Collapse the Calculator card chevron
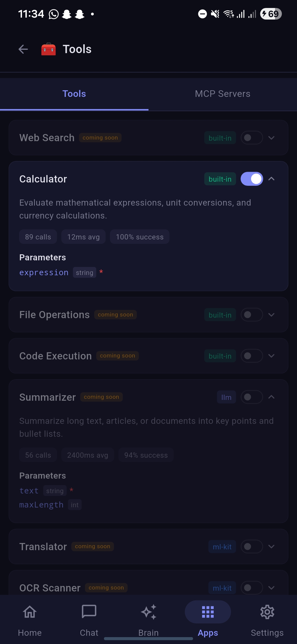This screenshot has width=297, height=644. (x=271, y=179)
